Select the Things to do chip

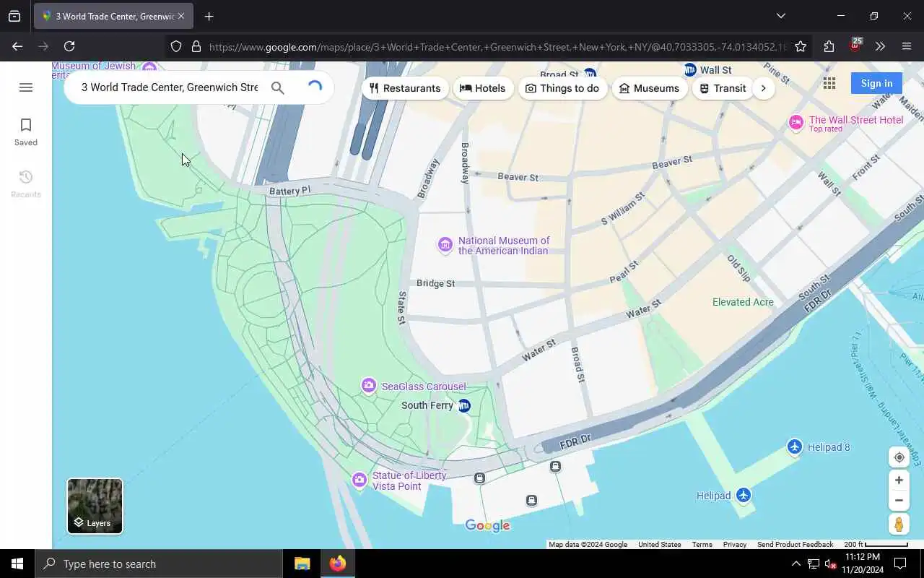click(x=562, y=88)
